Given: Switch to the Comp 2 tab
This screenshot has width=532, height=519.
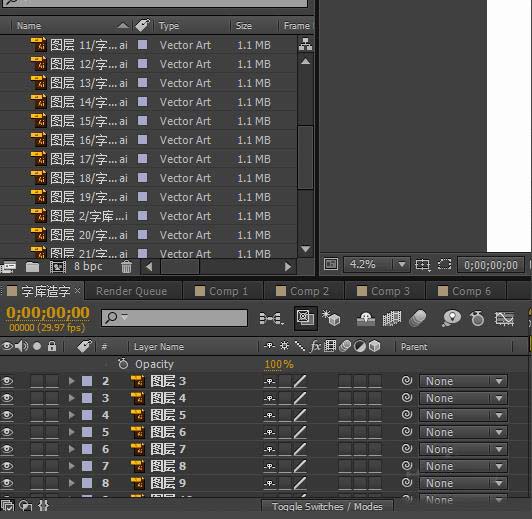Looking at the screenshot, I should 303,291.
